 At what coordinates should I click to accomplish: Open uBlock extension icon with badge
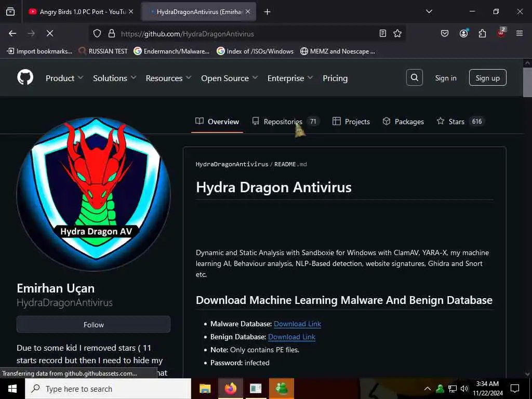501,33
